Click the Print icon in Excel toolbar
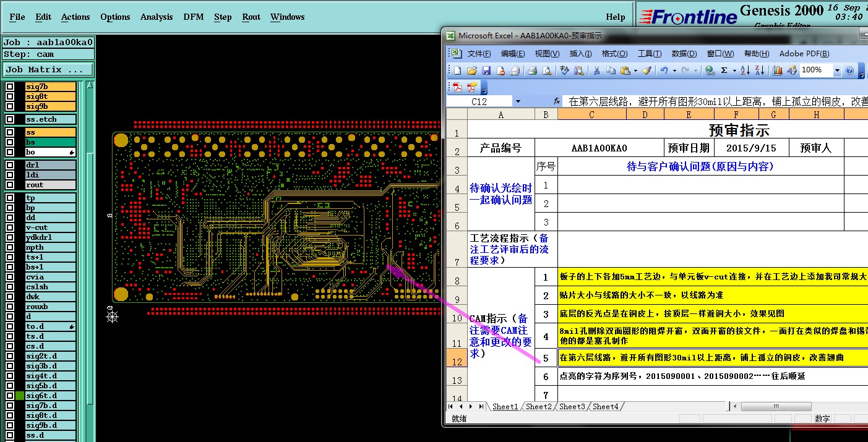 click(533, 70)
